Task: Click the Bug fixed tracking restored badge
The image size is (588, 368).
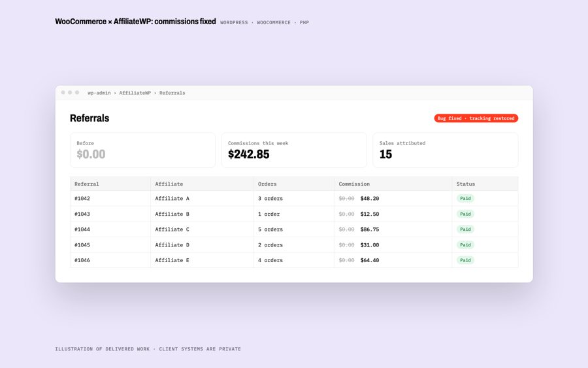Action: point(476,118)
